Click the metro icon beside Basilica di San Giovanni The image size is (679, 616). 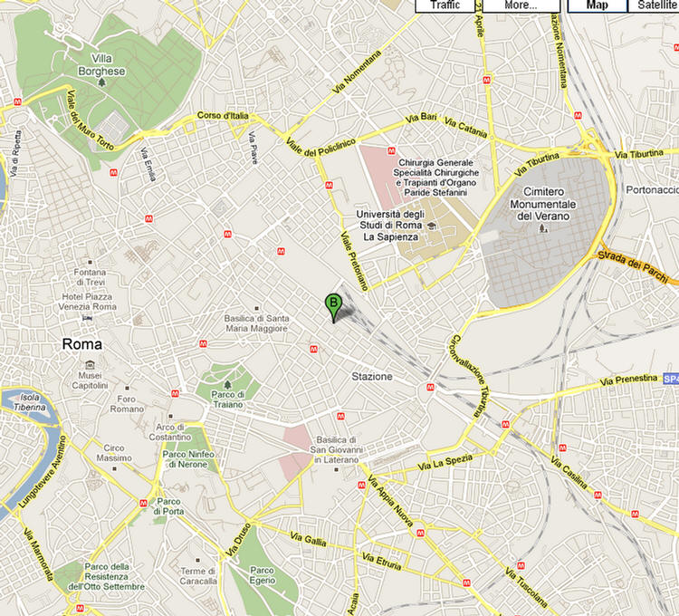(340, 416)
